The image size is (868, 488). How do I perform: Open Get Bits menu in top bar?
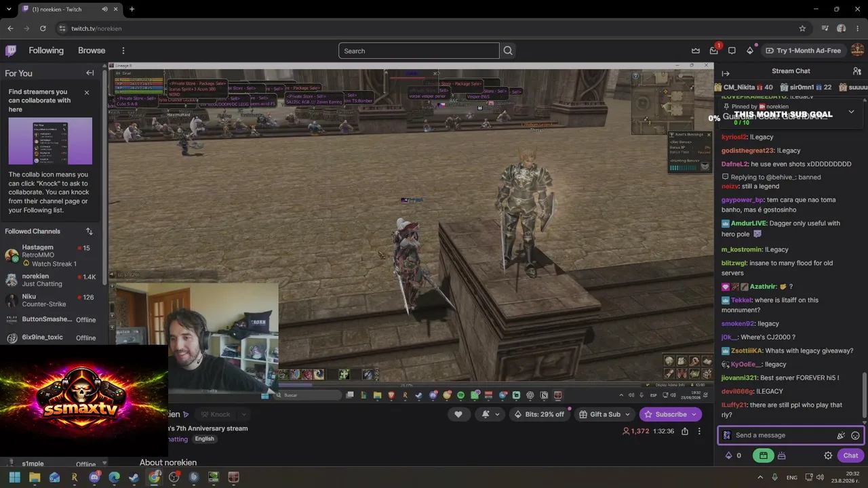(x=750, y=51)
